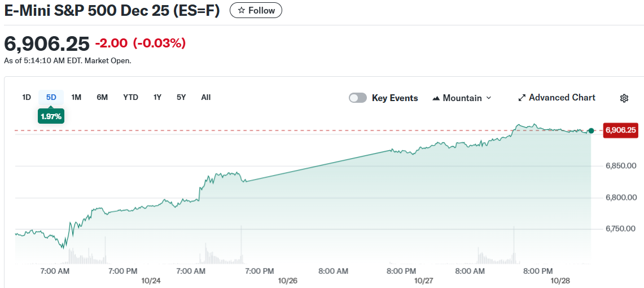Select the 5D range tab
The image size is (644, 288).
[51, 97]
